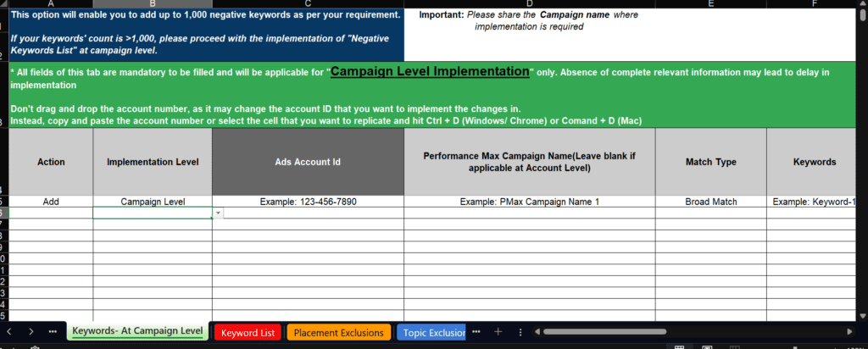868x349 pixels.
Task: Click the blue 1,000 negative keywords note
Action: (x=207, y=34)
